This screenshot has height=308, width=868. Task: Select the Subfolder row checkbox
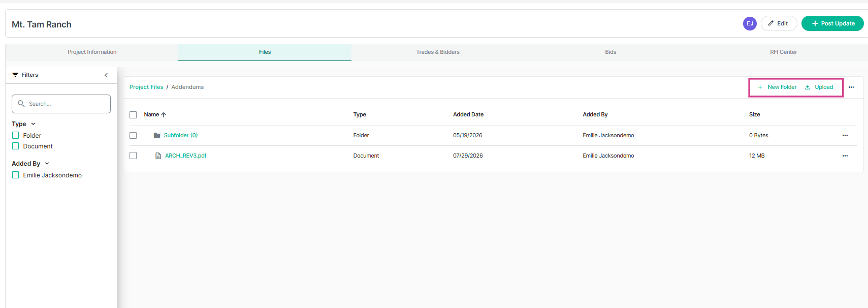pos(133,136)
